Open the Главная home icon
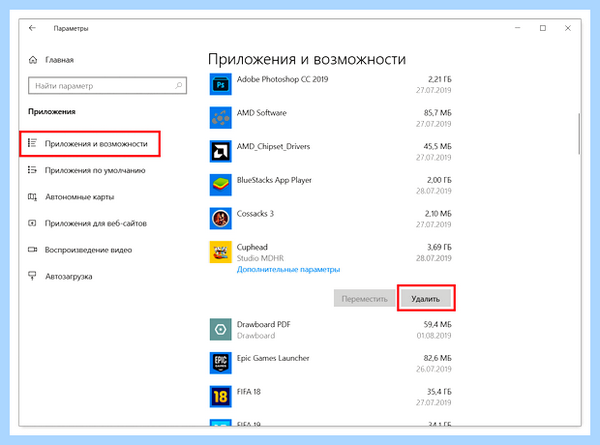The width and height of the screenshot is (600, 445). coord(33,60)
